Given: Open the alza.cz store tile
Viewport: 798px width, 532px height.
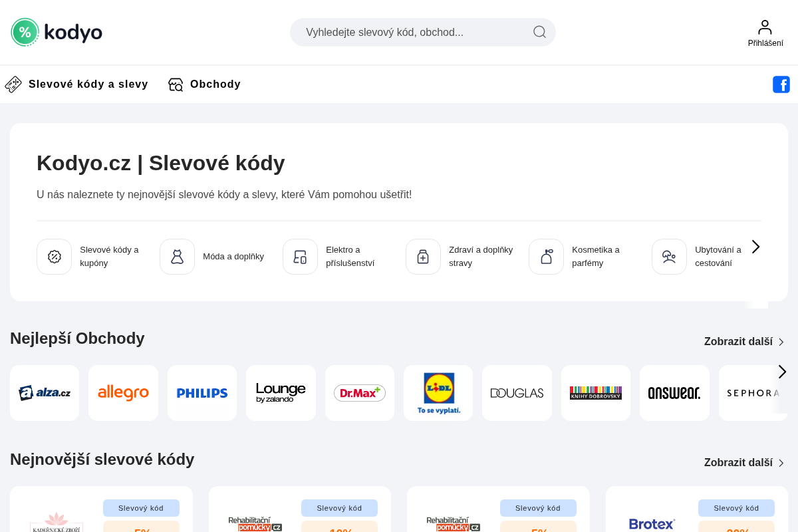Looking at the screenshot, I should (x=45, y=393).
